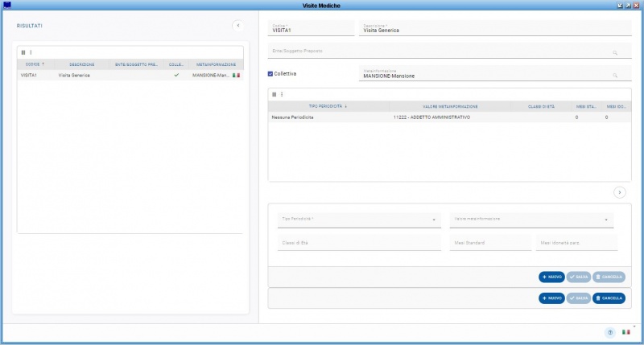The image size is (644, 345).
Task: Click column chooser icon in periodicity grid
Action: pyautogui.click(x=274, y=94)
